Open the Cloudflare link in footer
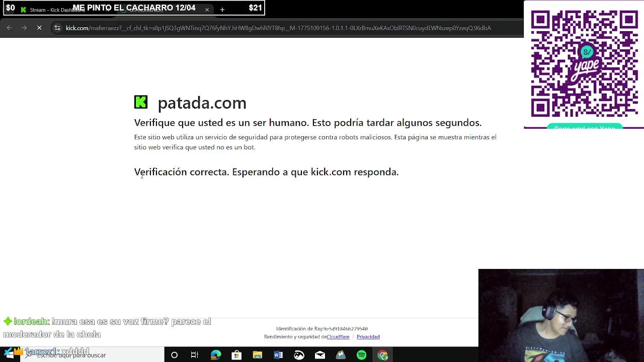The image size is (644, 362). 338,337
